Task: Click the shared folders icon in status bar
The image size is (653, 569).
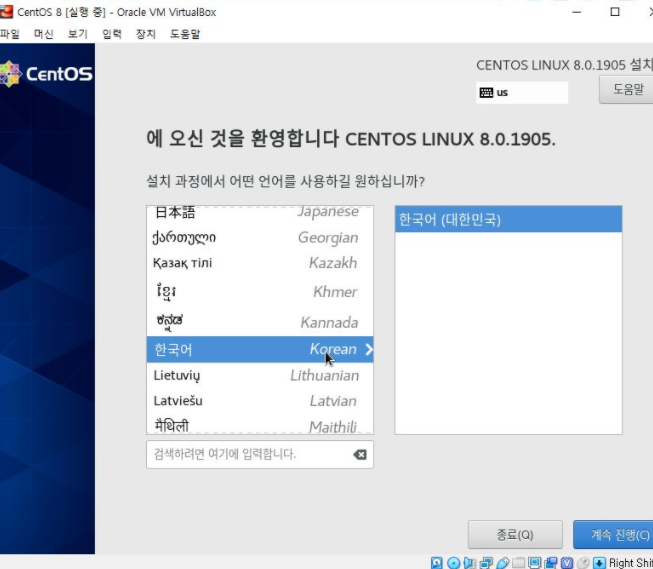Action: [x=518, y=563]
